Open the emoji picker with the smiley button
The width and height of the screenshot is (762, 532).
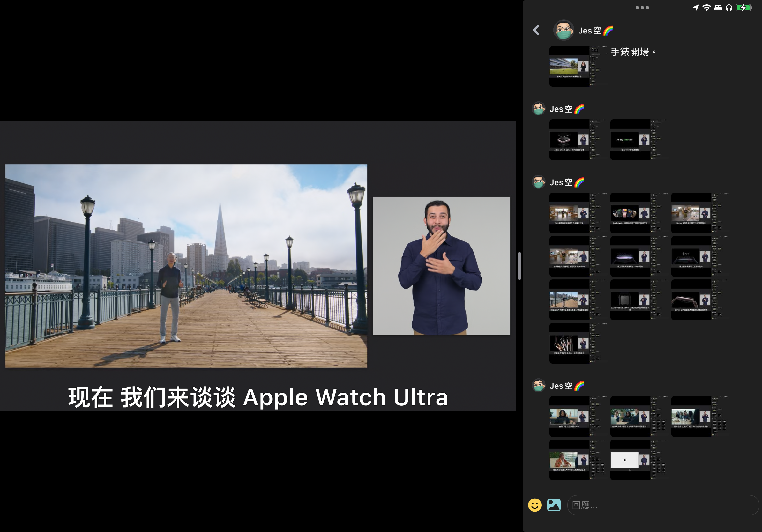535,505
